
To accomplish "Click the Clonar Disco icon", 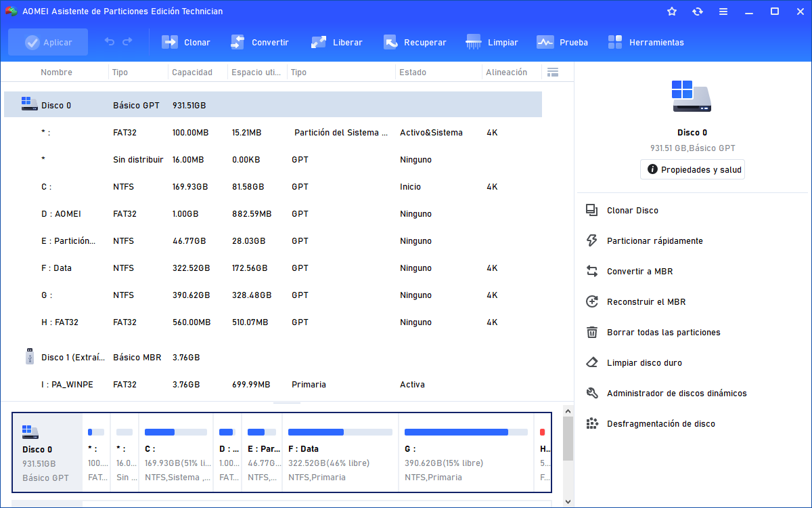I will tap(592, 211).
